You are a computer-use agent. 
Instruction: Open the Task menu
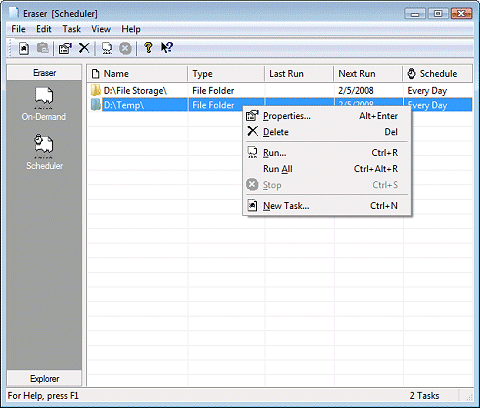tap(71, 29)
